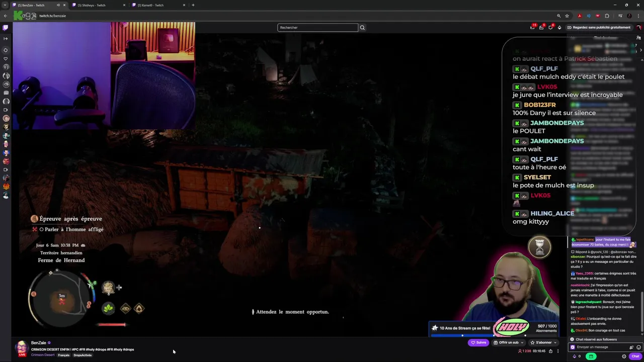Open the media controls music icon
Screen dimensions: 644x362
point(620,16)
